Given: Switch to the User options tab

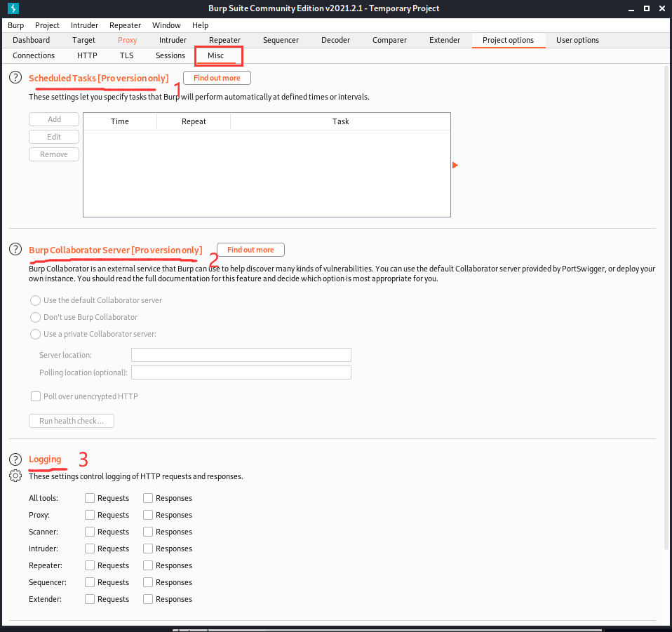Looking at the screenshot, I should 577,40.
